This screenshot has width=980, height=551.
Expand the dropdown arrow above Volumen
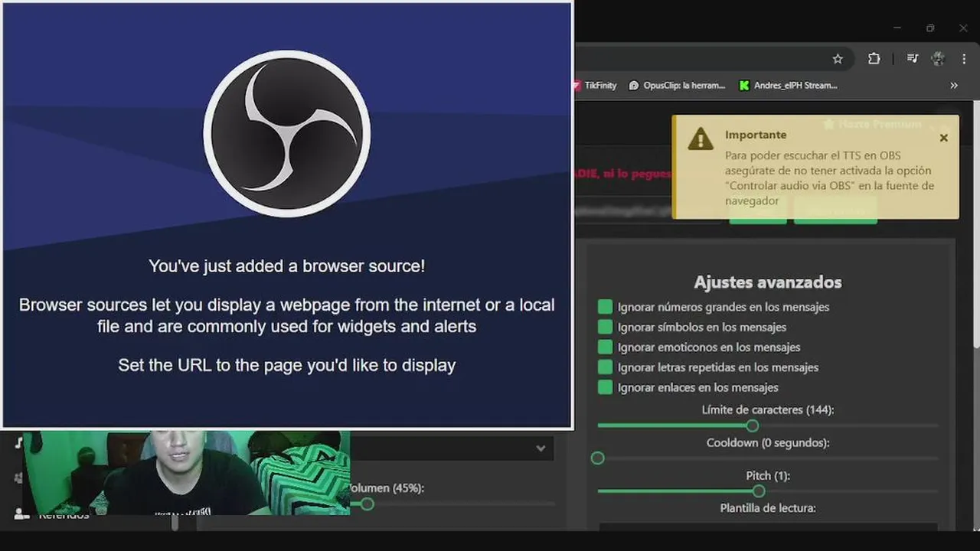click(x=541, y=448)
